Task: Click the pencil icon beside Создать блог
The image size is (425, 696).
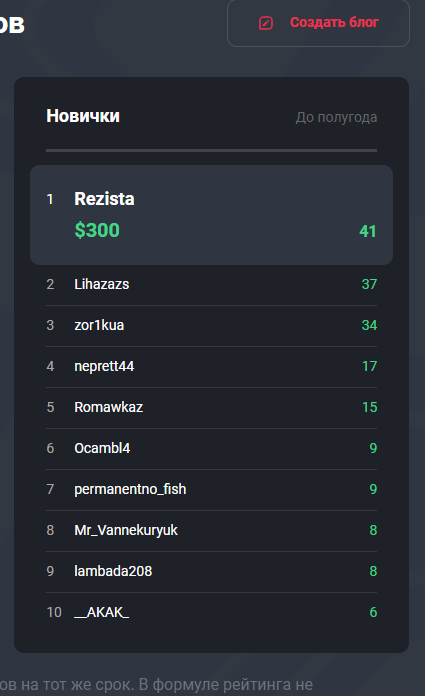Action: [x=266, y=23]
